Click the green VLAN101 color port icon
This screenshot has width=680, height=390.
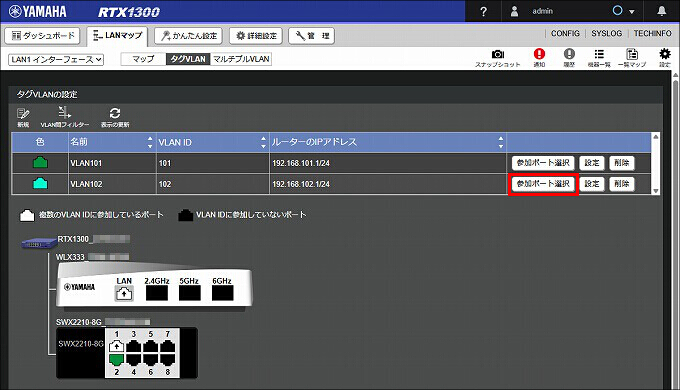(x=40, y=163)
